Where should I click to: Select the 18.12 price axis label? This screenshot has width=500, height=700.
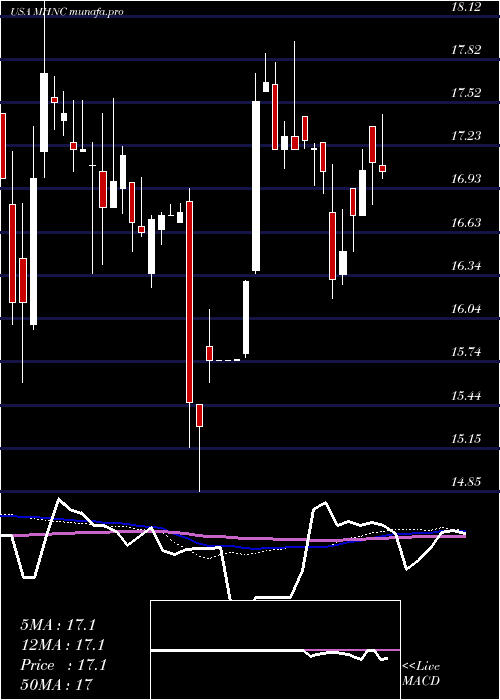coord(468,6)
